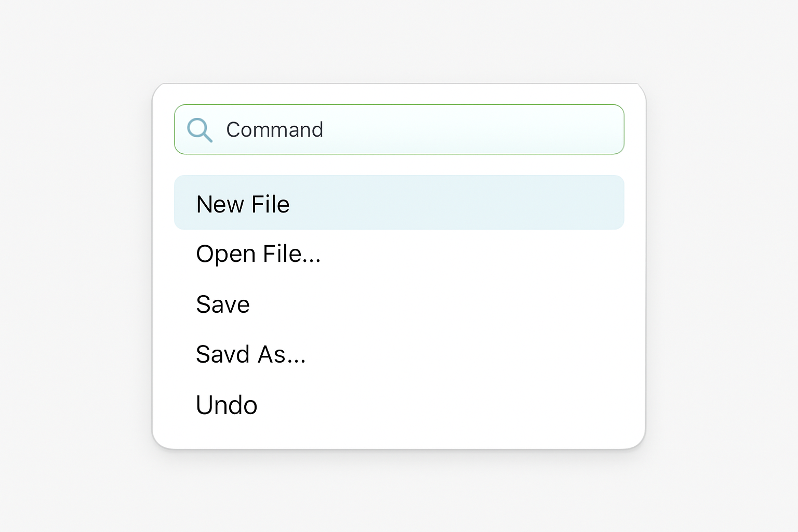Activate the search icon in command bar
Viewport: 798px width, 532px height.
[x=200, y=130]
